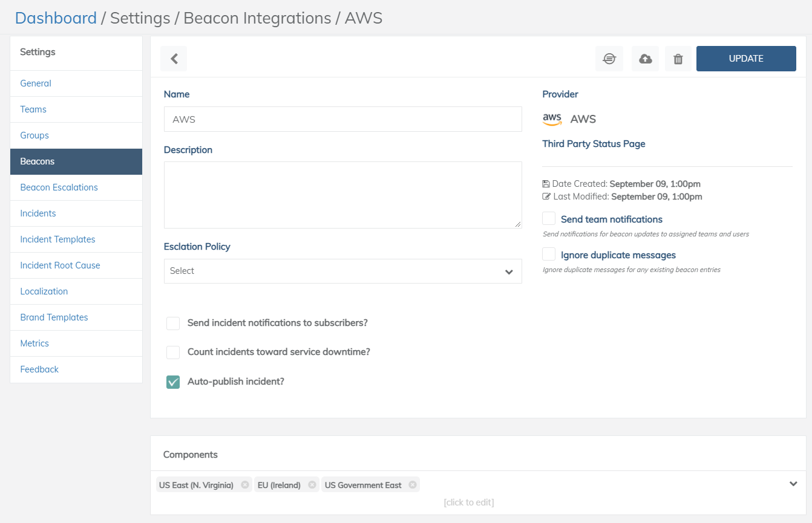Check Ignore duplicate messages

[549, 255]
